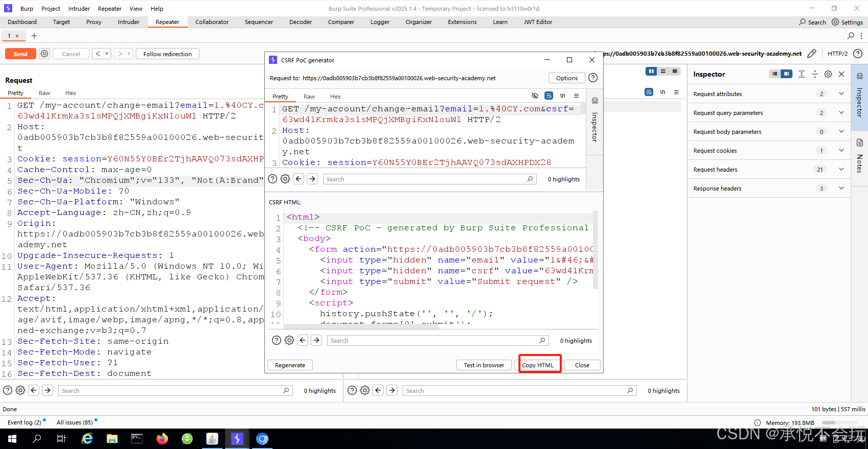Click the dialog request Search field
Screen dimensions: 868x449
point(430,179)
